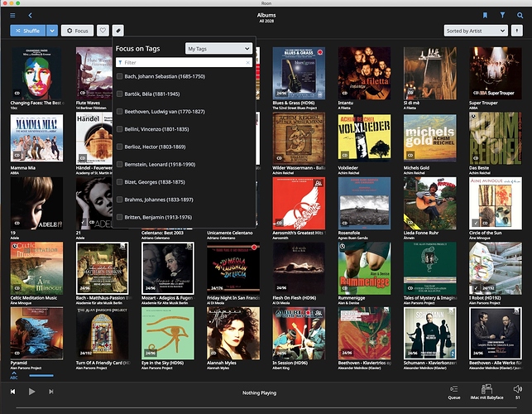The width and height of the screenshot is (532, 414).
Task: Check the Bernstein, Leonard tag
Action: tap(119, 165)
